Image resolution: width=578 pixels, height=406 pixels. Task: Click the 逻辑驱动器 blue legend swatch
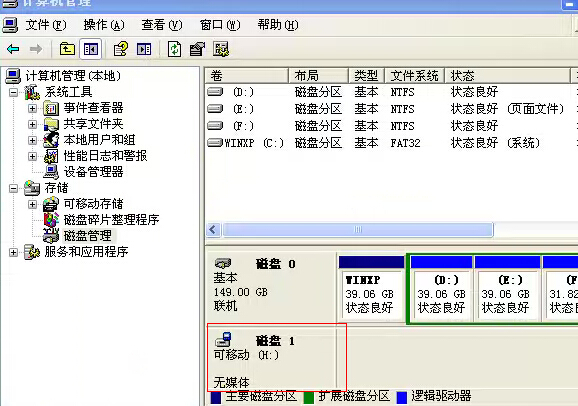tap(401, 398)
